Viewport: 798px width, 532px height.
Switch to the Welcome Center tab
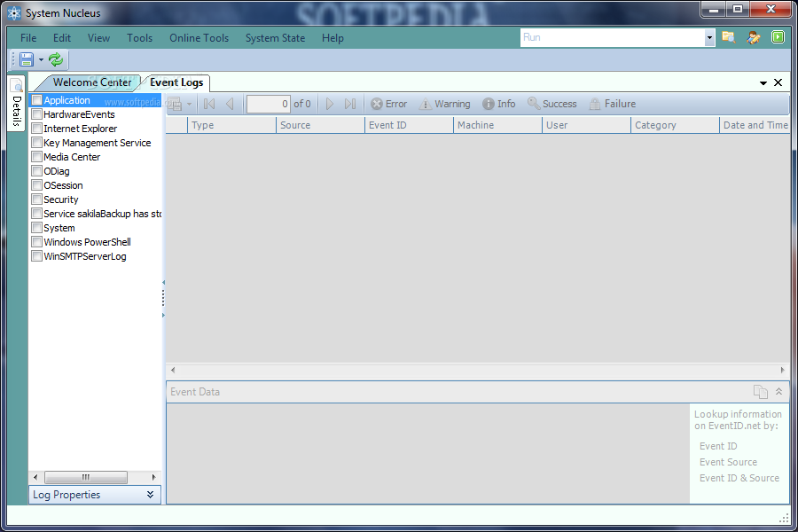[x=91, y=82]
